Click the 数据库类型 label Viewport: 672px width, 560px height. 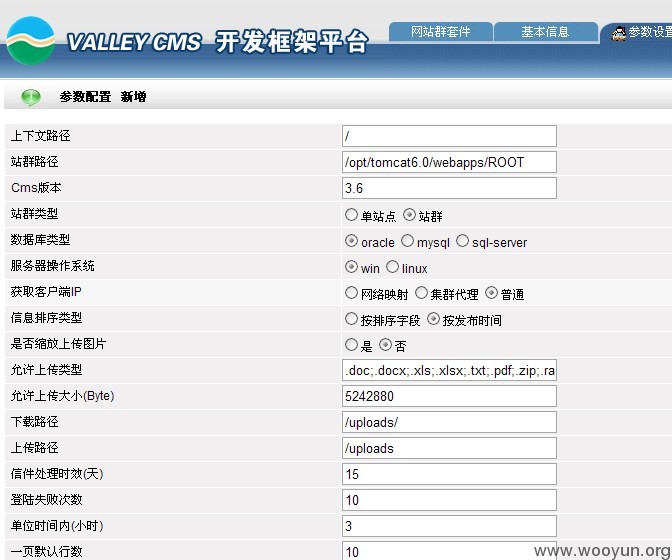click(40, 240)
